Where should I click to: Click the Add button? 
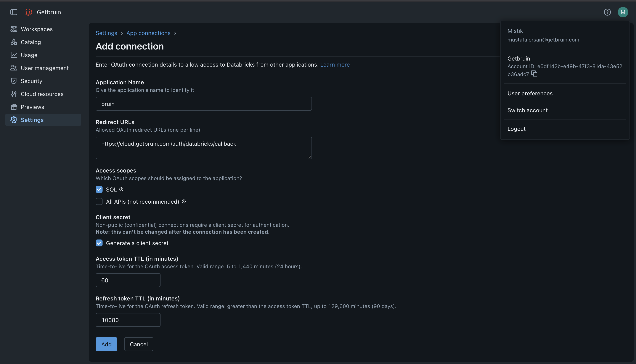click(106, 344)
